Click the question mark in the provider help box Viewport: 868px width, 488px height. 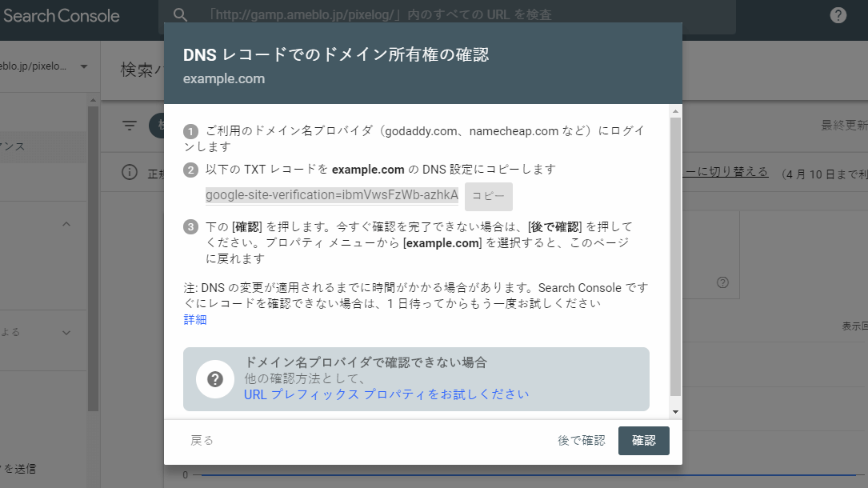[x=215, y=380]
